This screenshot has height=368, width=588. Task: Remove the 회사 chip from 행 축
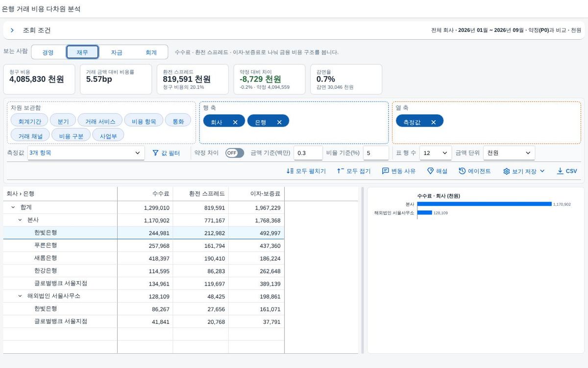[x=235, y=122]
